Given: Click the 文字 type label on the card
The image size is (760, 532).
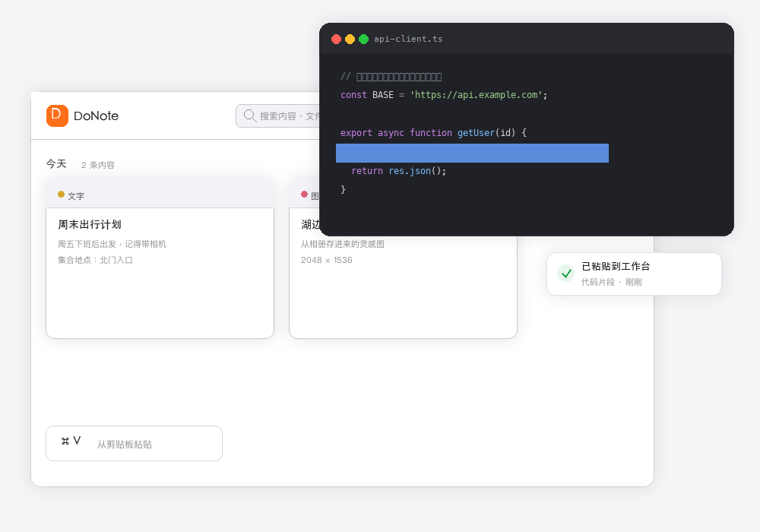Looking at the screenshot, I should tap(76, 196).
